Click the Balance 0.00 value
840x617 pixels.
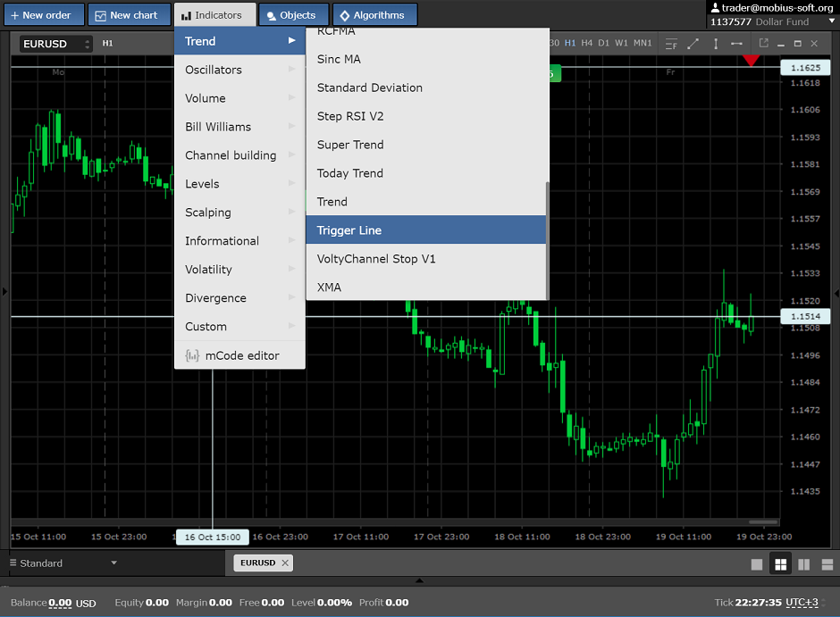coord(60,603)
